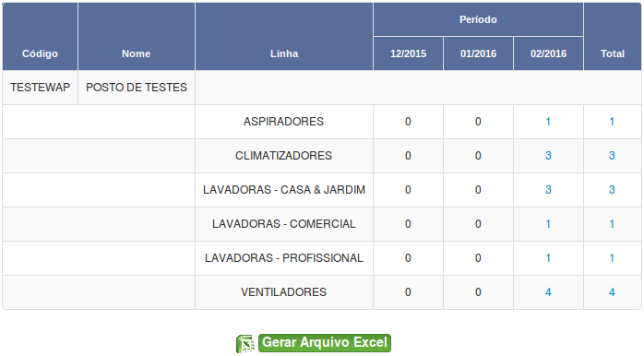Open CLIMATIZADORES 02/2016 value link

pyautogui.click(x=548, y=156)
